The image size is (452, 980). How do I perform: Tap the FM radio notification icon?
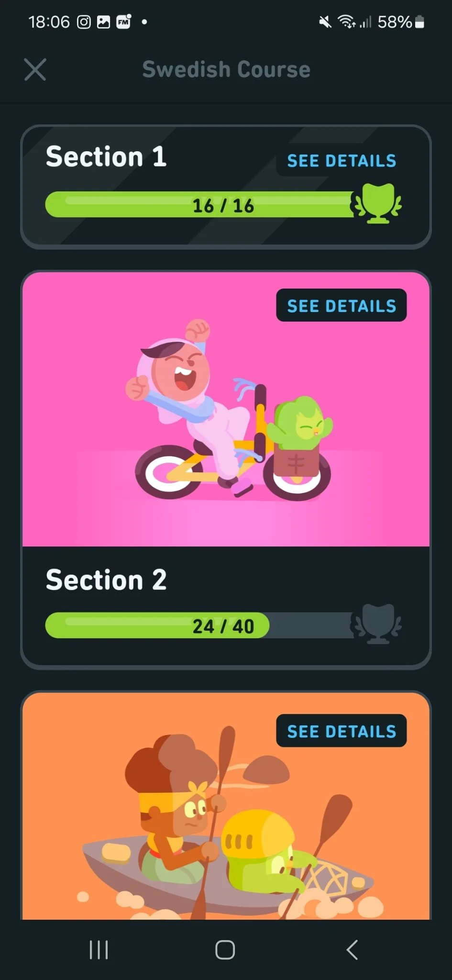tap(123, 22)
